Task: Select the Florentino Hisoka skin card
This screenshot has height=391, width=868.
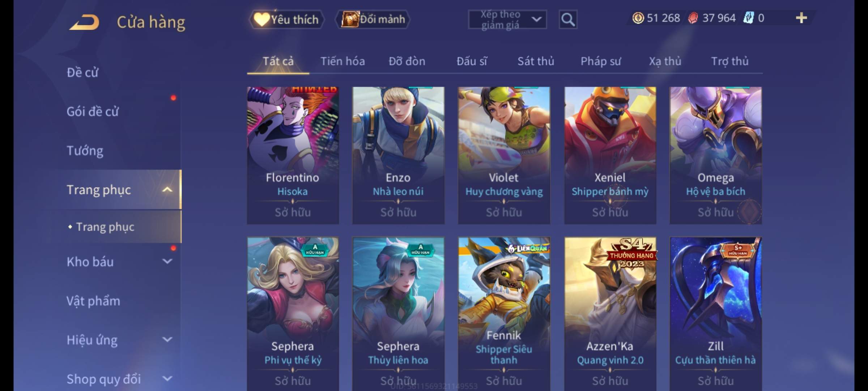Action: pyautogui.click(x=293, y=155)
